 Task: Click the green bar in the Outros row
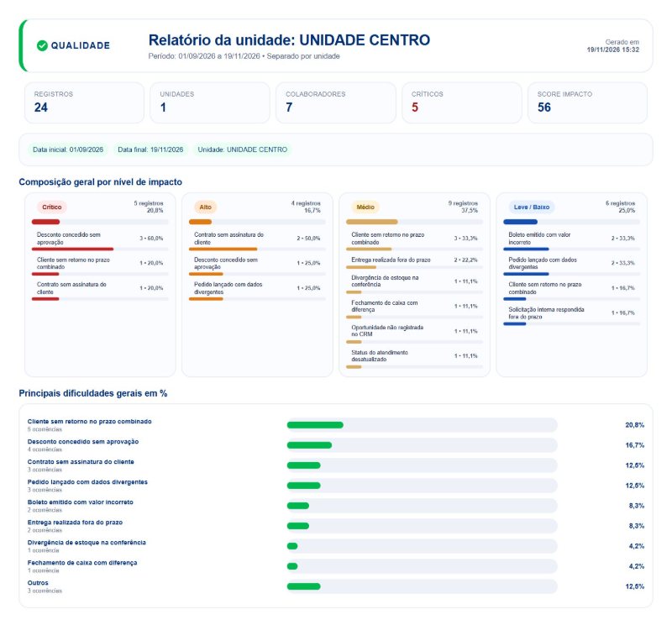click(x=304, y=586)
